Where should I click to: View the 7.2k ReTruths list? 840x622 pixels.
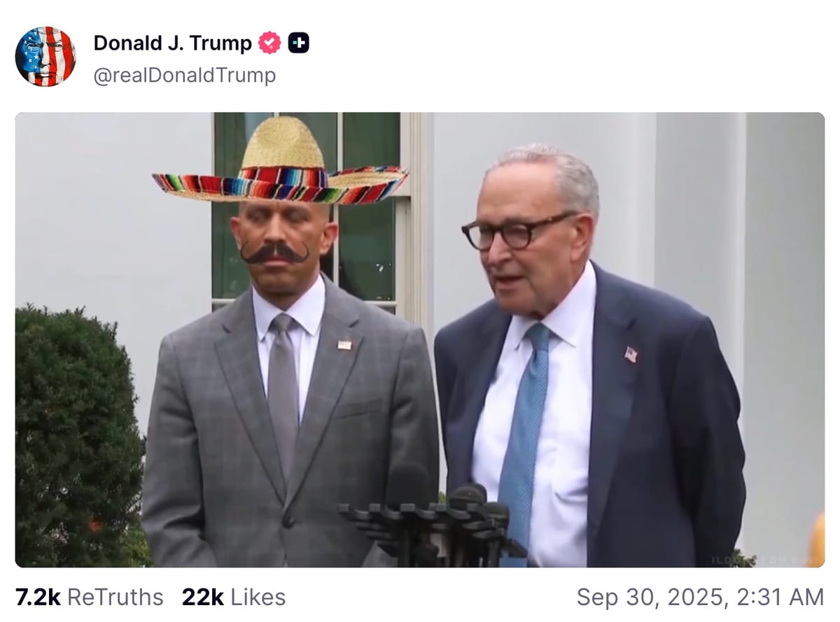click(89, 597)
